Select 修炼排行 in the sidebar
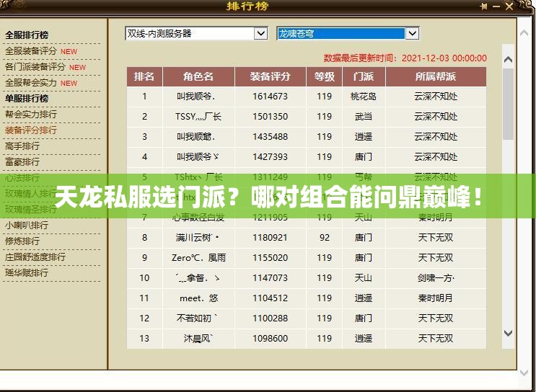This screenshot has width=536, height=392. [x=22, y=241]
